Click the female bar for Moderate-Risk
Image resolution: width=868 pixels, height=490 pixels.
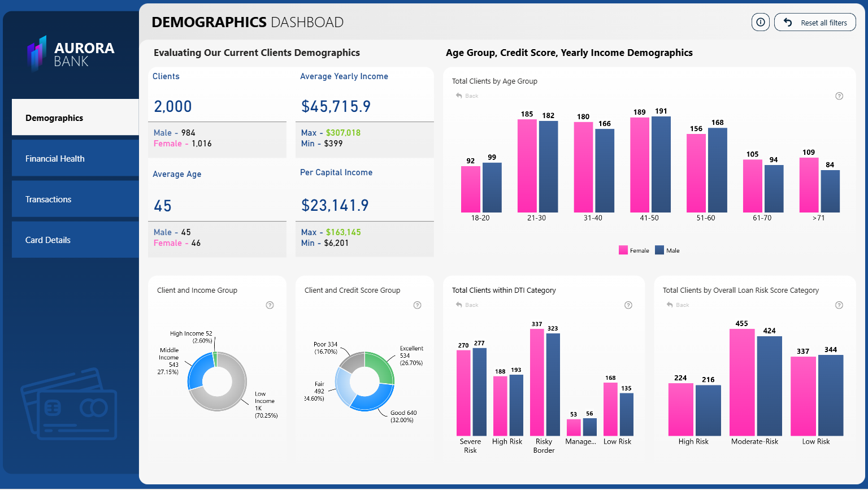(x=742, y=382)
